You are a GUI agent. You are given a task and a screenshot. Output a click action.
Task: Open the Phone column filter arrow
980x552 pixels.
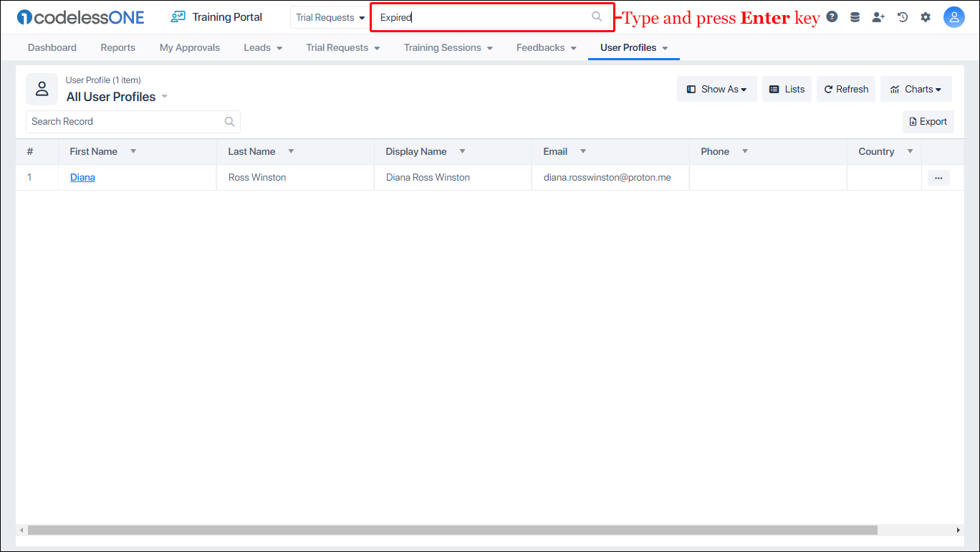click(x=745, y=151)
